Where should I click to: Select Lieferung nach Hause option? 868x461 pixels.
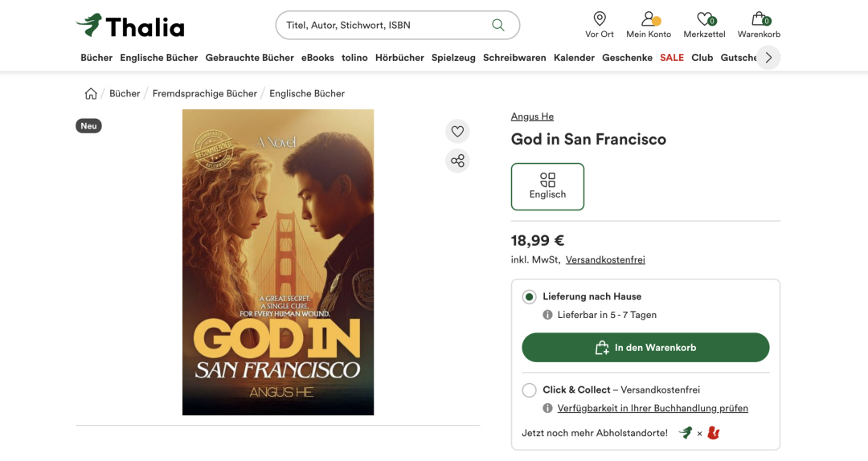point(529,297)
